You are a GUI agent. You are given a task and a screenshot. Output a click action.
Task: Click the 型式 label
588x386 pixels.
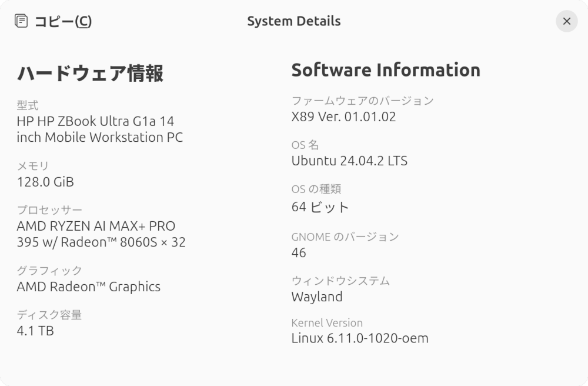[x=28, y=105]
